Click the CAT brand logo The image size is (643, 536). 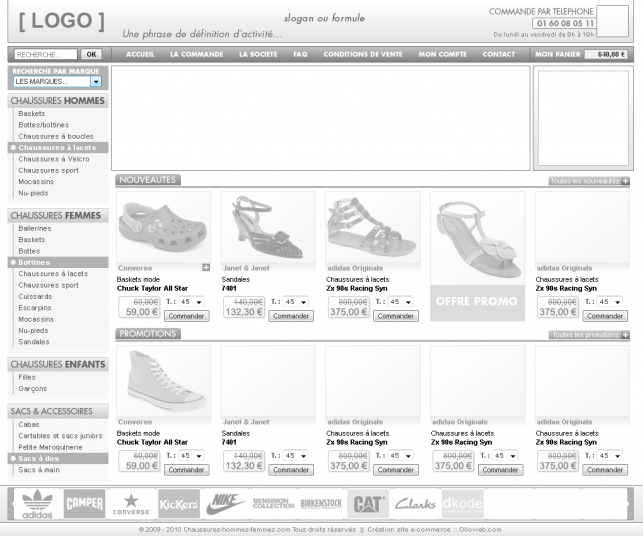tap(368, 503)
